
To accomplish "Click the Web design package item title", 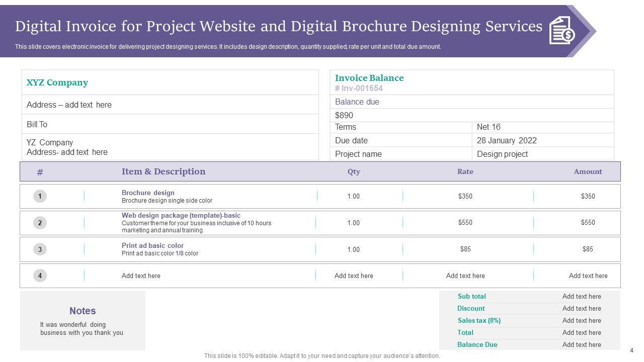I will [x=181, y=215].
